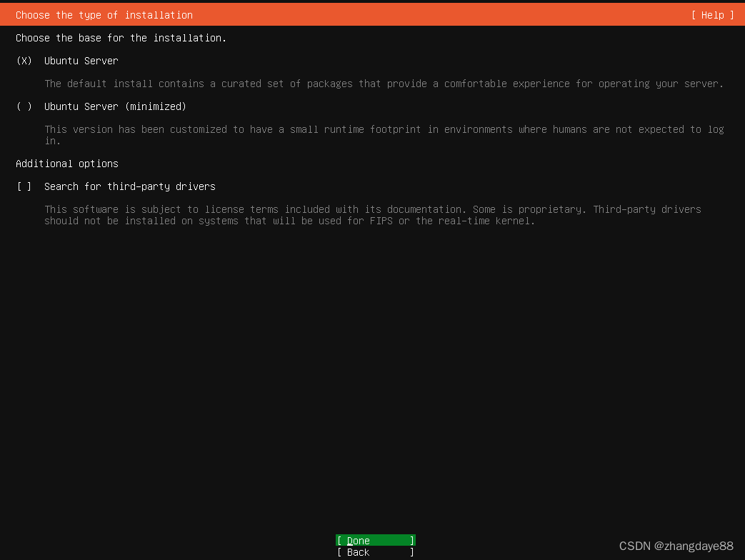Click 'Search for third-party drivers' label

click(x=130, y=186)
